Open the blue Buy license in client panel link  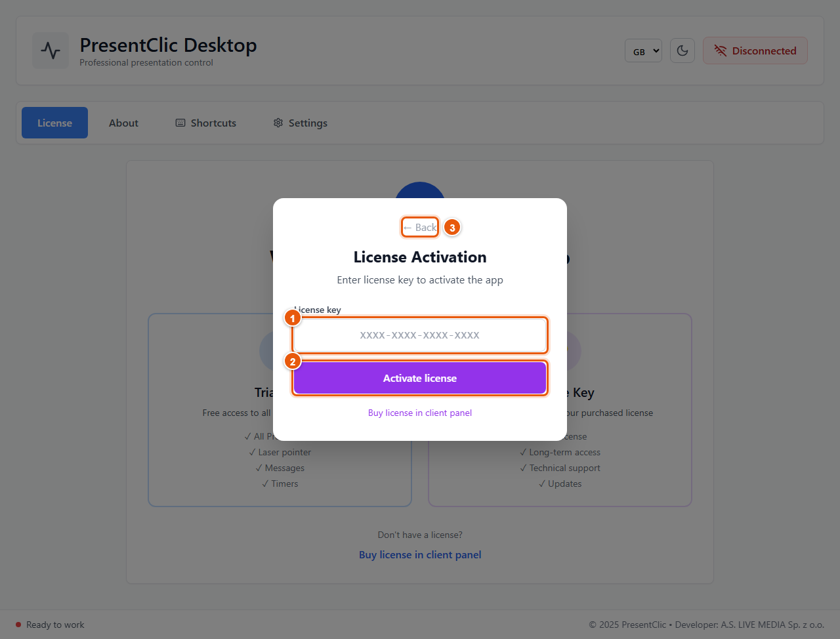pos(420,554)
